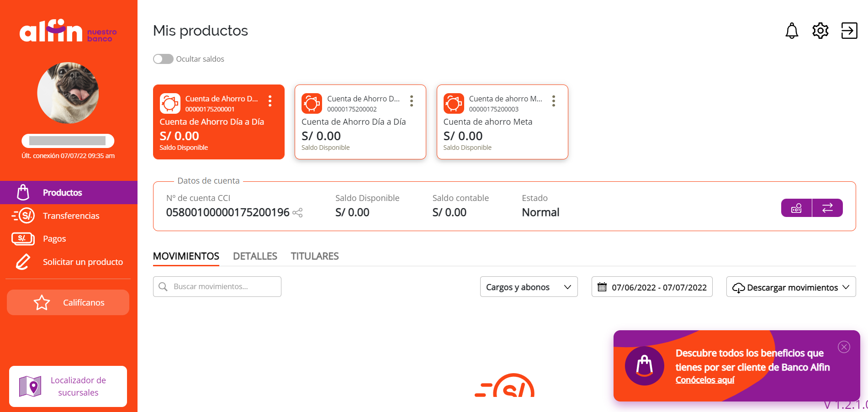Viewport: 868px width, 412px height.
Task: Click the payment icon next to account state Normal
Action: (x=796, y=208)
